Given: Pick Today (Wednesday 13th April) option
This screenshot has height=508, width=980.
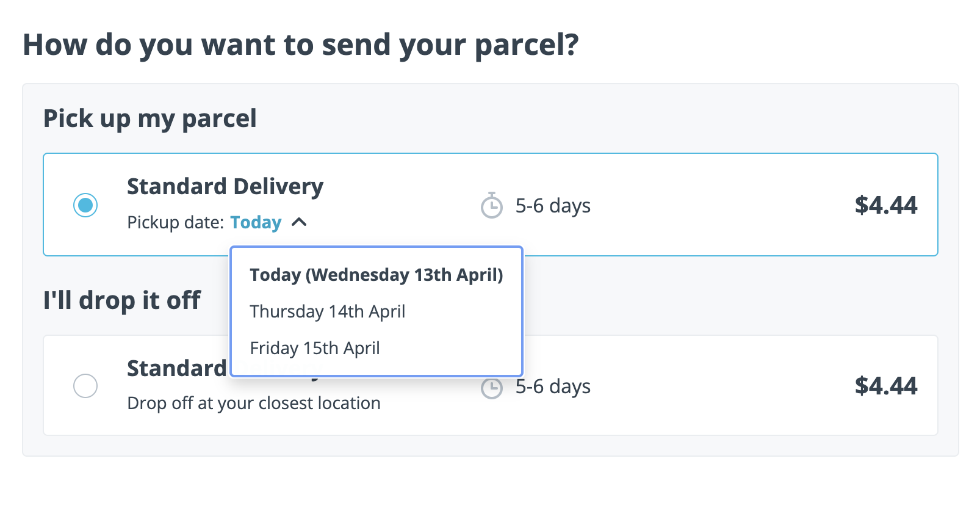Looking at the screenshot, I should (377, 275).
